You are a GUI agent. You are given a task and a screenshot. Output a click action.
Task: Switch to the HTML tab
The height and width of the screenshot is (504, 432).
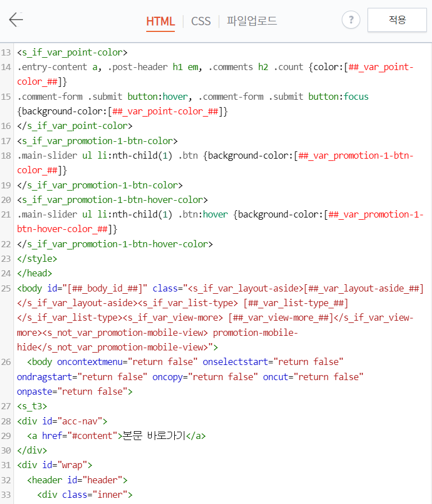[x=160, y=21]
